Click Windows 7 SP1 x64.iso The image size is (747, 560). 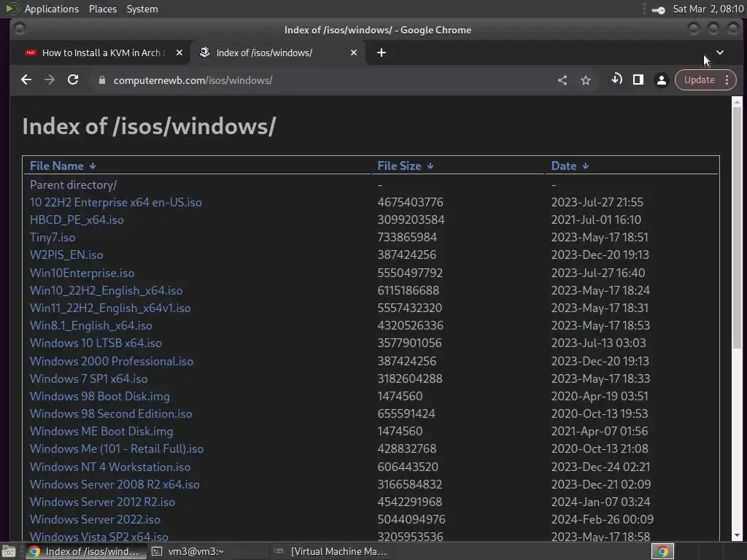pos(88,378)
